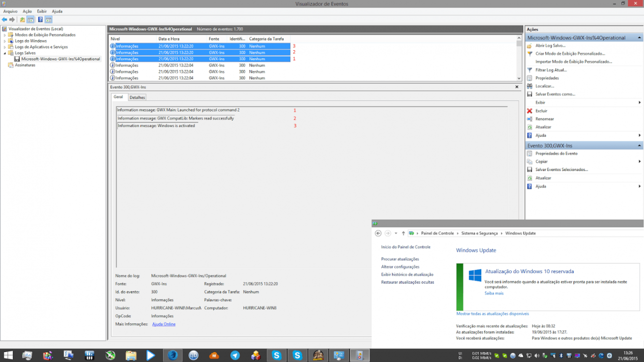Open Propriedades in the Actions pane
The width and height of the screenshot is (644, 362).
(x=547, y=78)
